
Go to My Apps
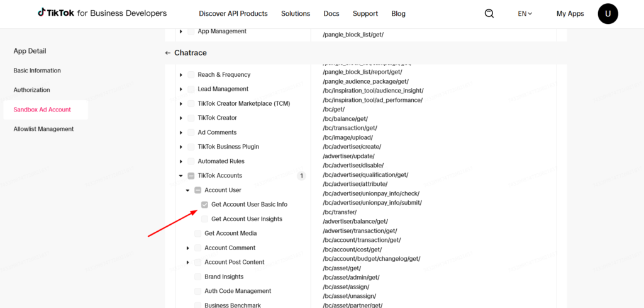pyautogui.click(x=570, y=13)
